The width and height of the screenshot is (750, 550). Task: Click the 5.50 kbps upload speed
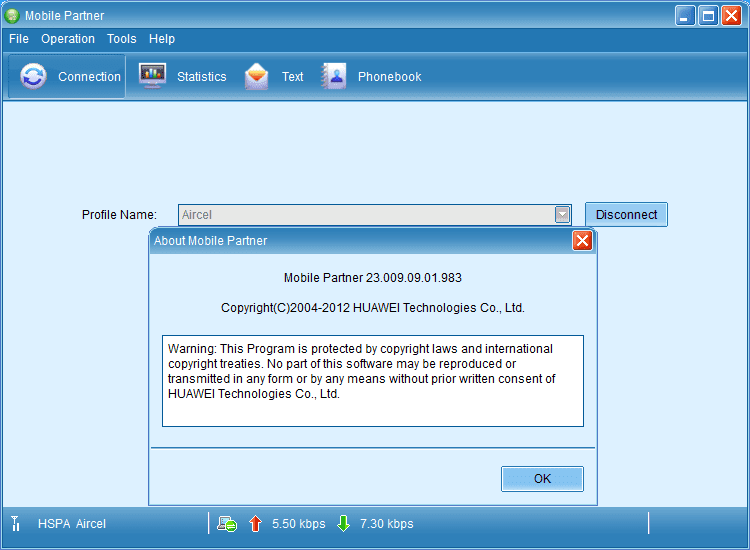point(298,524)
